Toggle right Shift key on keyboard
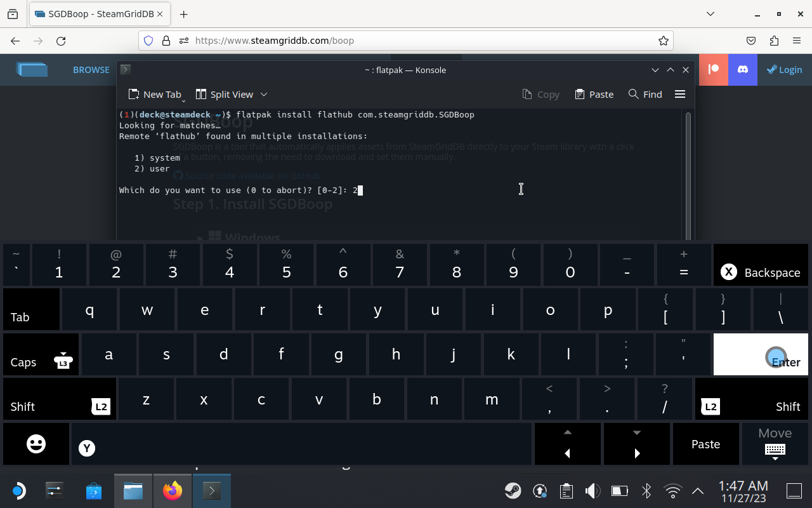The height and width of the screenshot is (508, 812). click(752, 399)
